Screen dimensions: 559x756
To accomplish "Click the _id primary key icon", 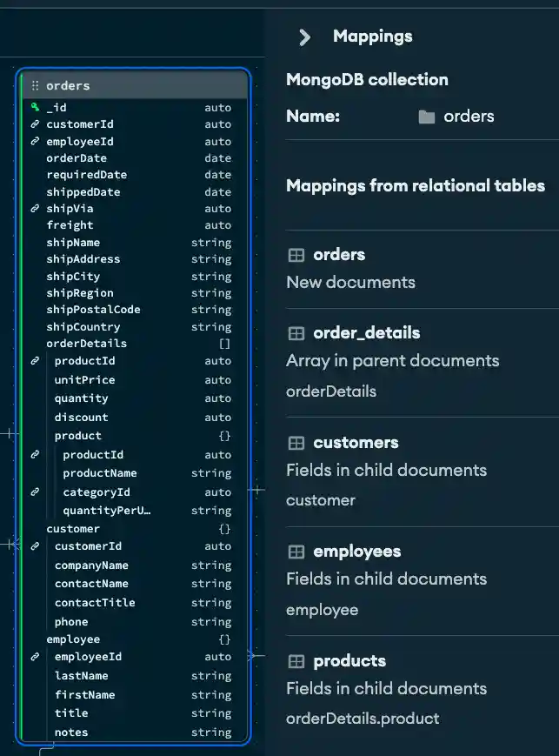I will (35, 107).
